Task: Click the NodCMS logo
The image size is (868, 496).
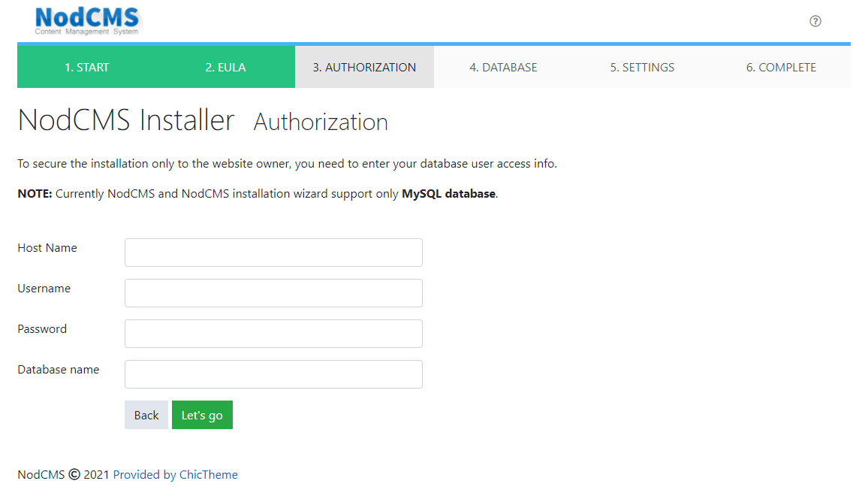Action: tap(87, 21)
